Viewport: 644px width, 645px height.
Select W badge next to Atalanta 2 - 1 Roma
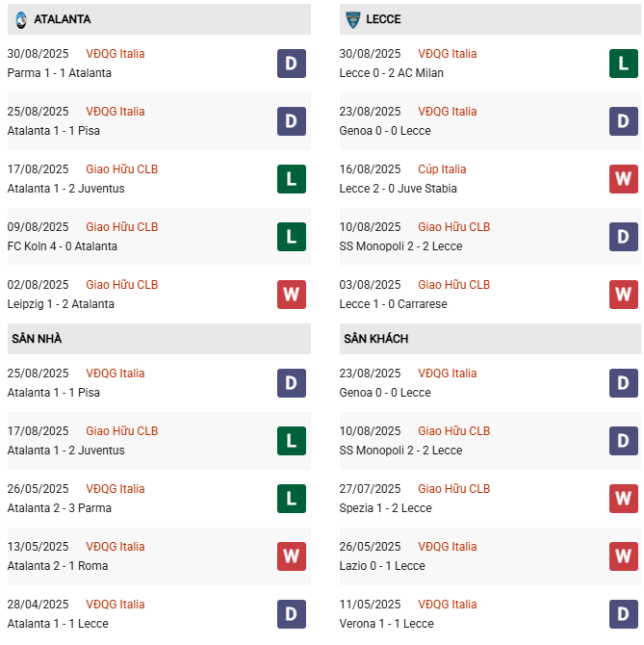291,556
